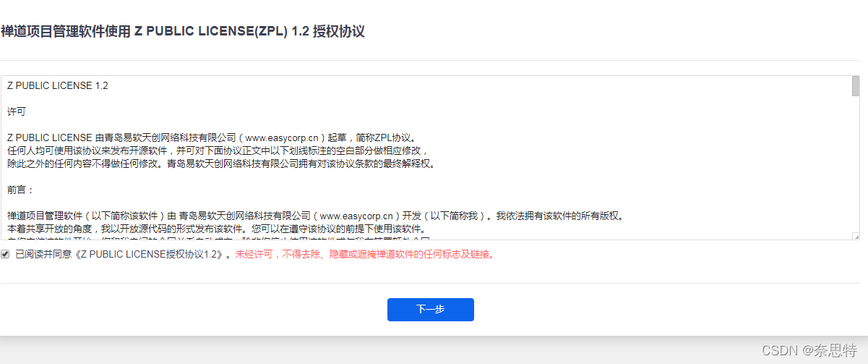Viewport: 868px width, 364px height.
Task: Click the license text scrollbar thumb
Action: point(856,86)
